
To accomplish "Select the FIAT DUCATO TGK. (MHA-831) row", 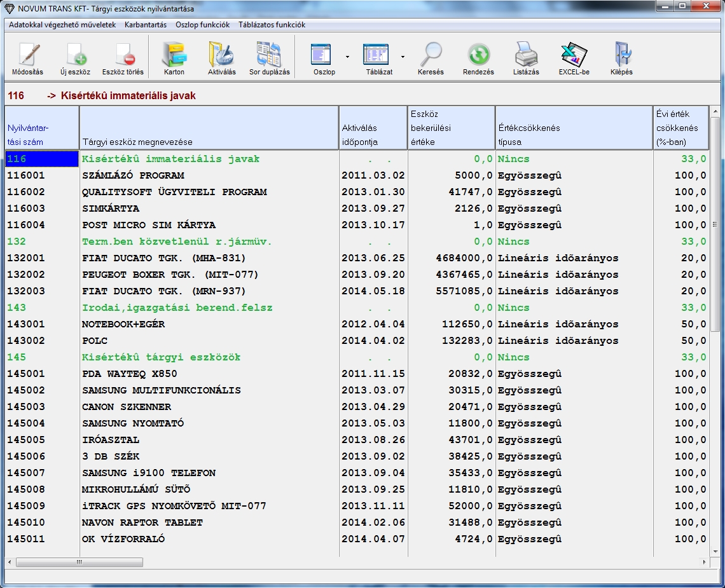I will 163,258.
